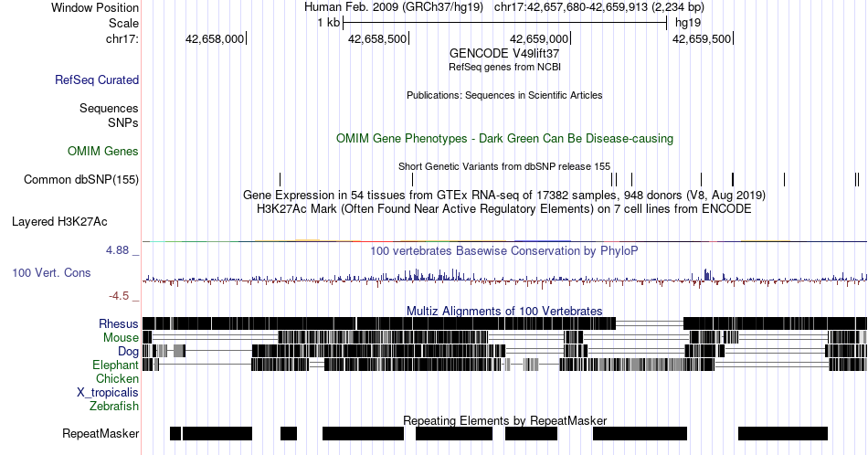Click Repeating Elements by RepeatMasker title

pos(504,420)
